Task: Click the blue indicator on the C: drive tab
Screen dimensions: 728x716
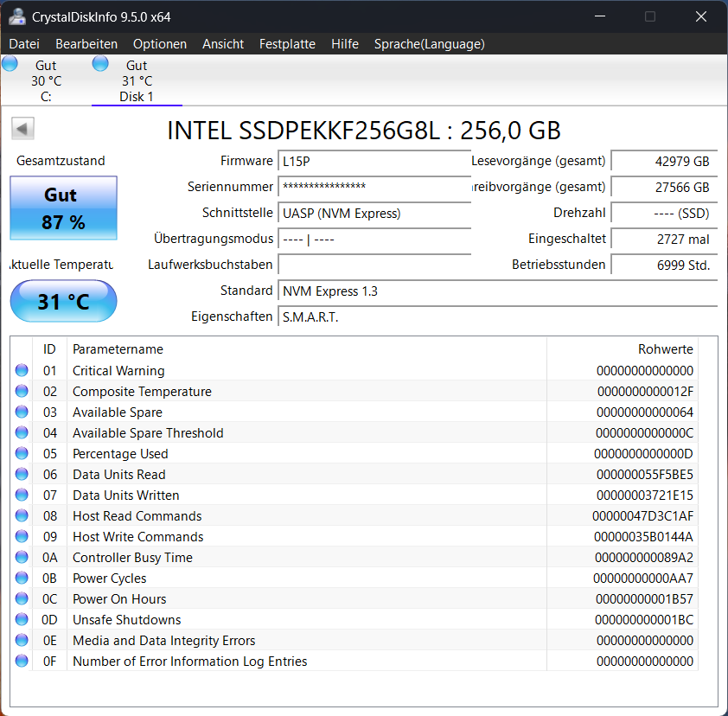Action: [10, 62]
